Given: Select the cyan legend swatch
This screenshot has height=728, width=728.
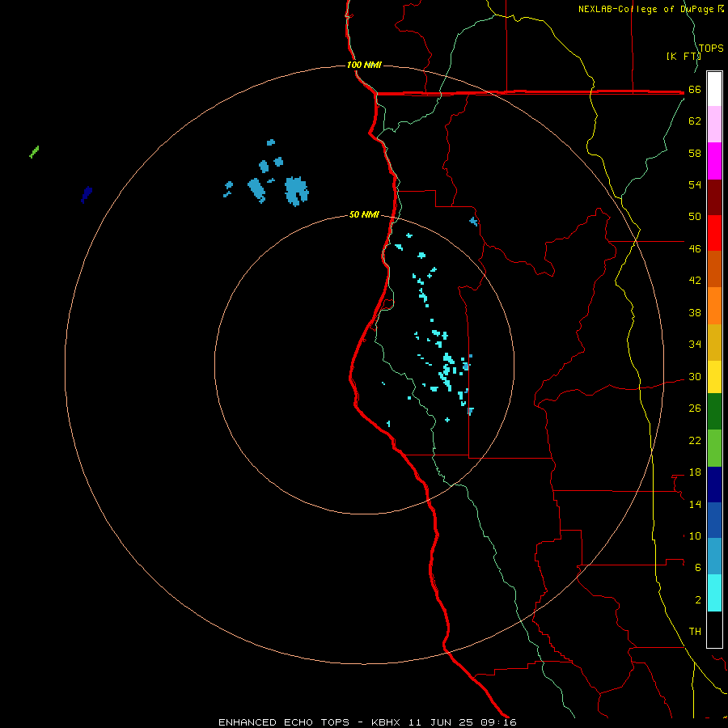Looking at the screenshot, I should [x=714, y=593].
